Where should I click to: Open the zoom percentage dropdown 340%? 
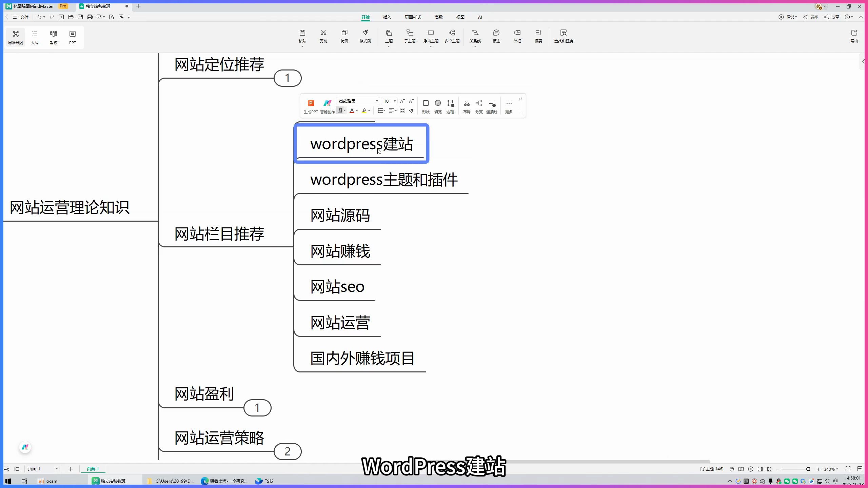point(831,469)
